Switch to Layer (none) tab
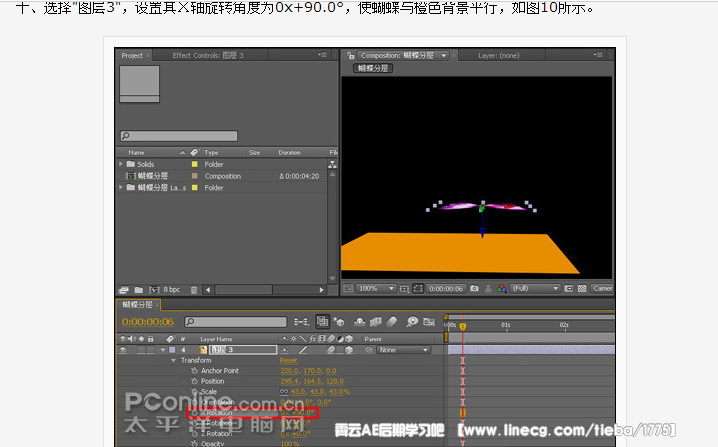This screenshot has height=447, width=718. [499, 55]
